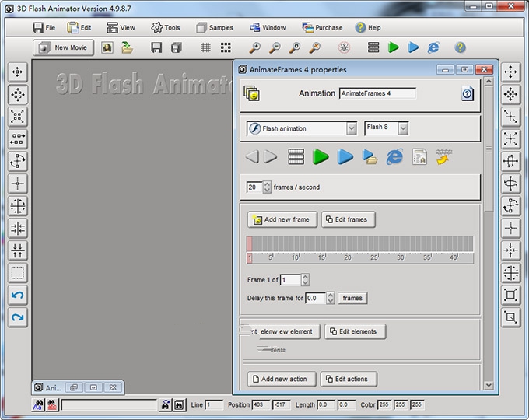
Task: Open the Tools menu
Action: [165, 28]
